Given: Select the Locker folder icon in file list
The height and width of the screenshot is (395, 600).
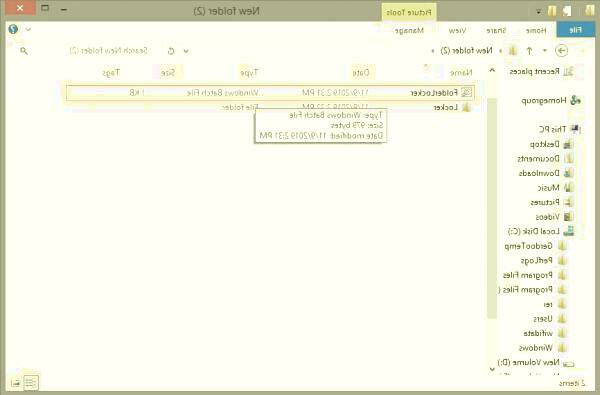Looking at the screenshot, I should coord(466,108).
